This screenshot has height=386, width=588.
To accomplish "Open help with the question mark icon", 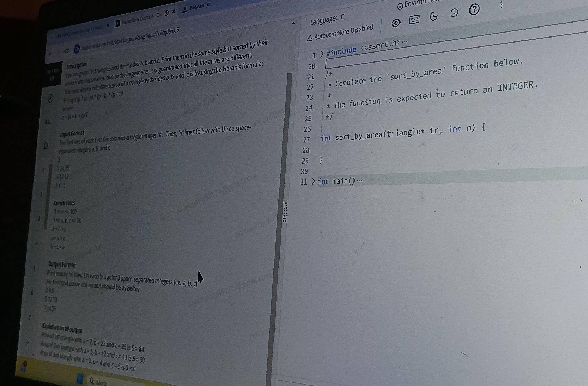I will 474,9.
